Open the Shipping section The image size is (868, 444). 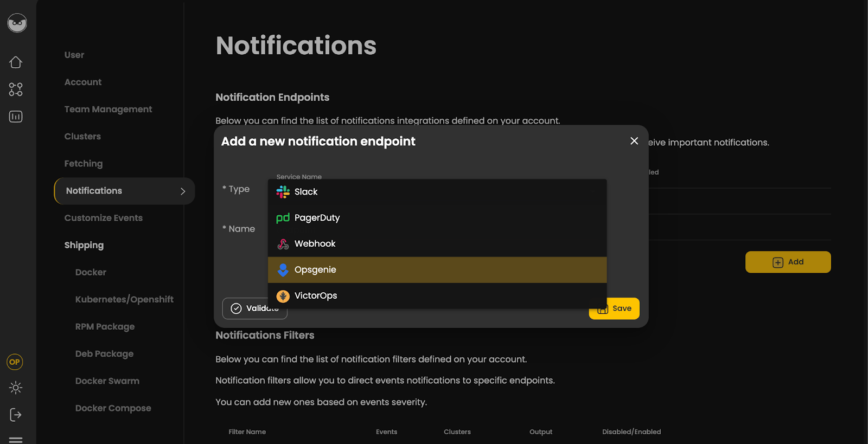[x=84, y=245]
